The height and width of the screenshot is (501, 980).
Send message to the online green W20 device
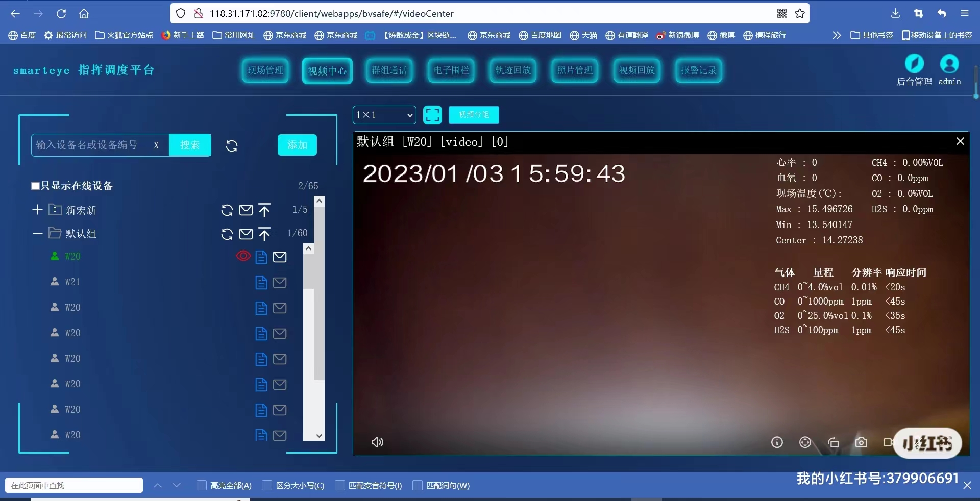(x=280, y=257)
